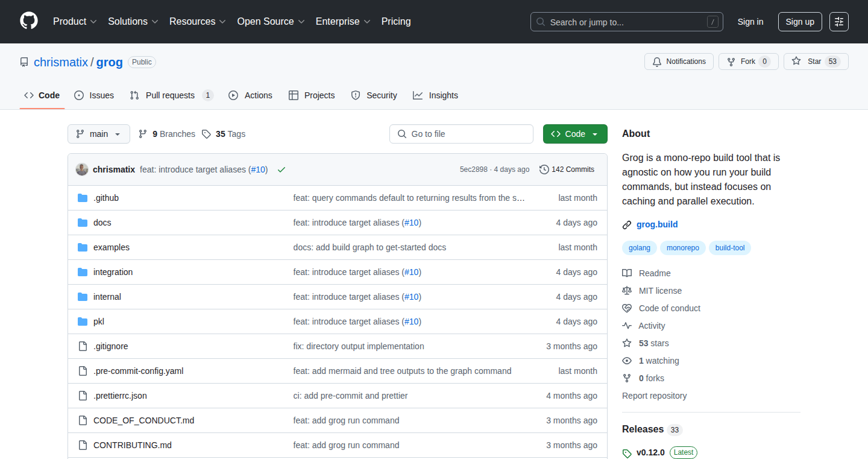This screenshot has height=459, width=868.
Task: Open the docs folder
Action: (x=102, y=223)
